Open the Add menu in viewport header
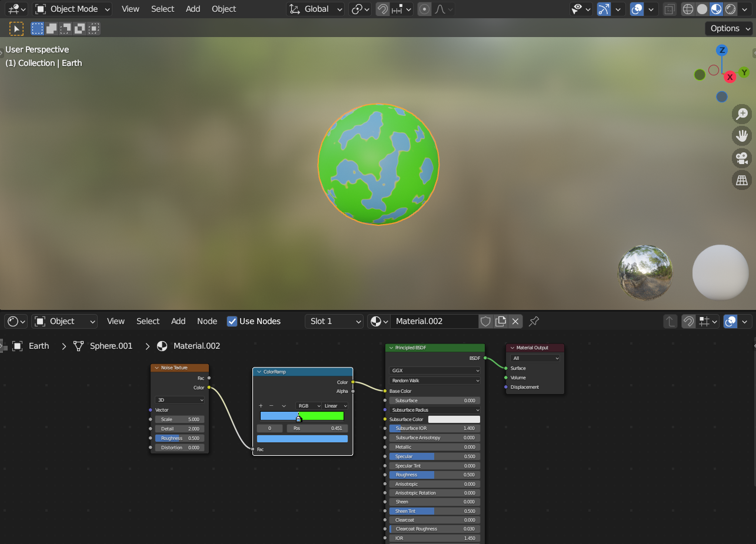The image size is (756, 544). (193, 9)
